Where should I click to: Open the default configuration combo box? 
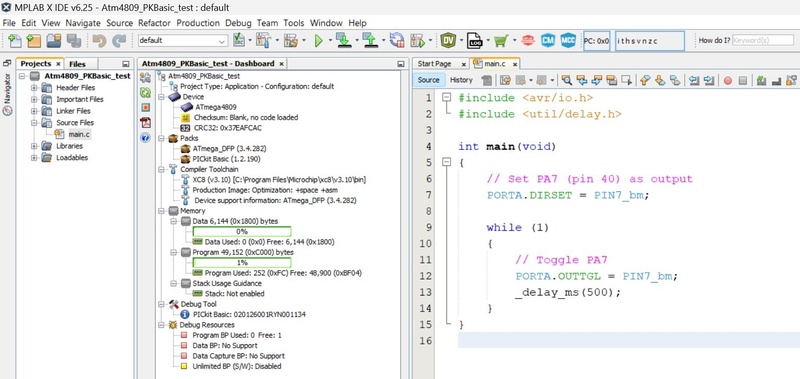[183, 40]
